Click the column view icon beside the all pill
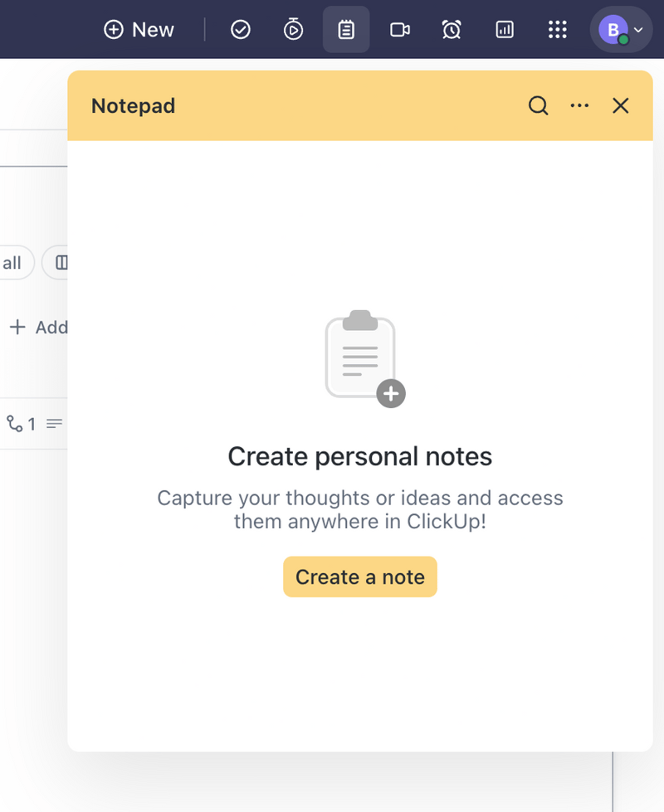This screenshot has width=664, height=812. coord(61,262)
